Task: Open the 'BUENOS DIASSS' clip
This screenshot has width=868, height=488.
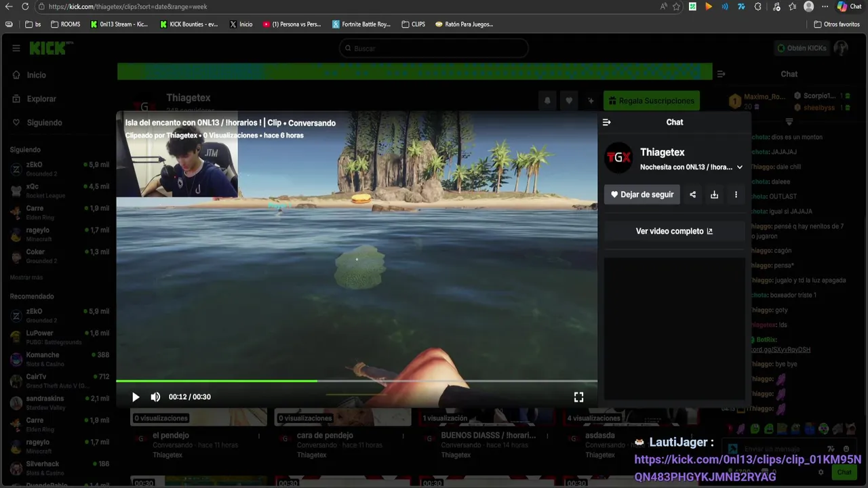Action: [488, 436]
